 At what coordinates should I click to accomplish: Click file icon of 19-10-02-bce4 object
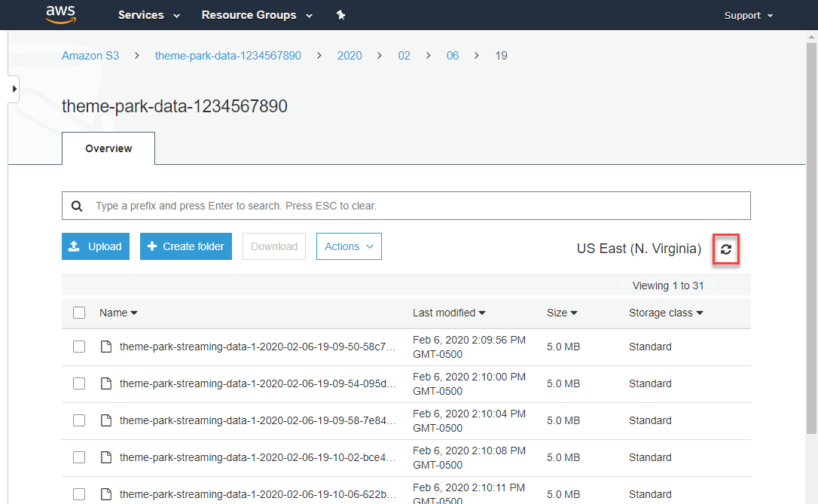(x=106, y=457)
